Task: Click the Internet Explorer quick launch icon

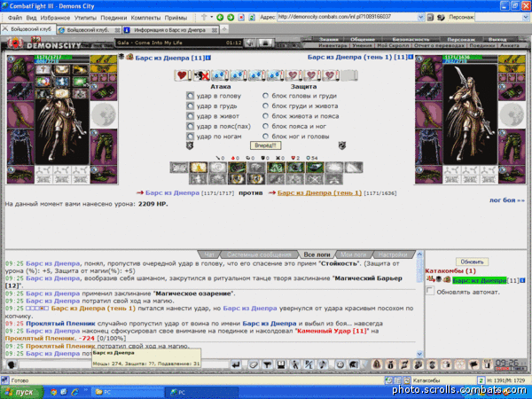Action: point(74,392)
